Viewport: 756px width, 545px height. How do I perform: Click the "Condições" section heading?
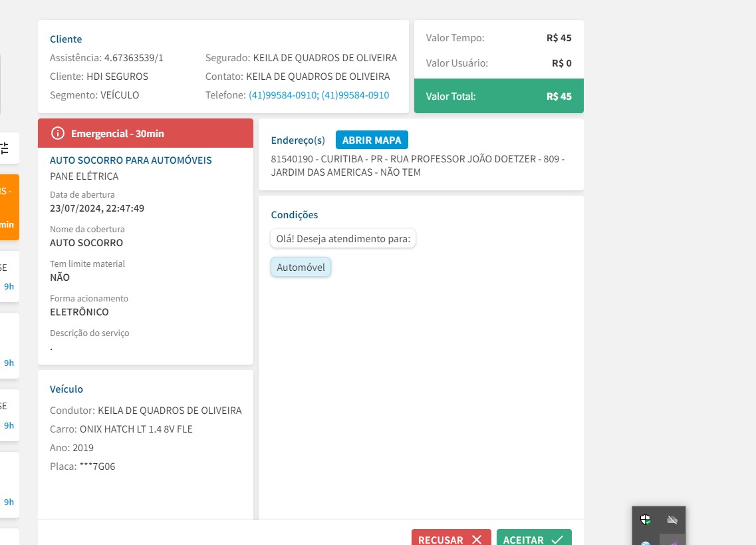[x=295, y=215]
